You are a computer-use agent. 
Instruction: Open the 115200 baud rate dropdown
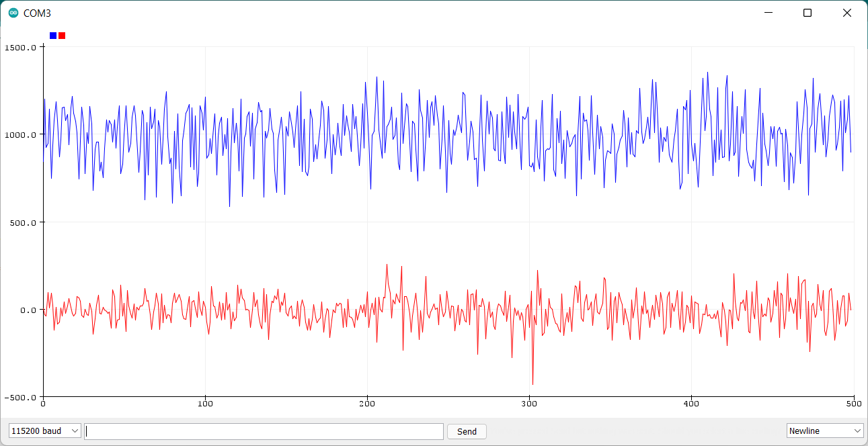[x=45, y=431]
